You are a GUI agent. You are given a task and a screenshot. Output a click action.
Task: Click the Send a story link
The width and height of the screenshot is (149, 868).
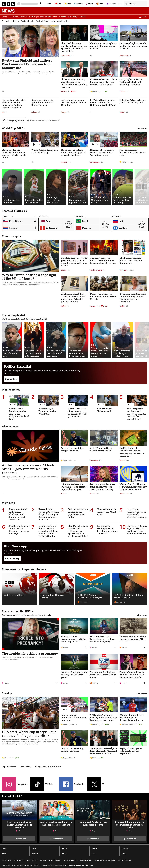[x=25, y=767]
